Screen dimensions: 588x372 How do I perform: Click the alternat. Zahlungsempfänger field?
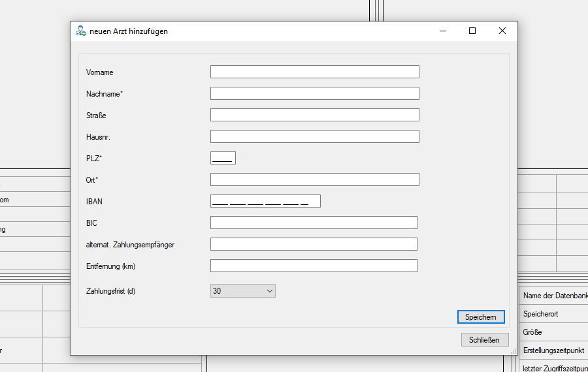(314, 244)
